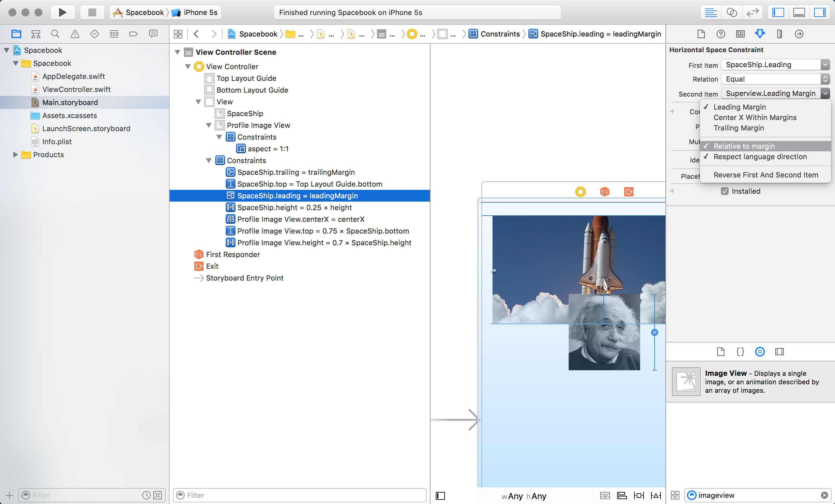
Task: Click the Pin constraints button
Action: click(638, 496)
